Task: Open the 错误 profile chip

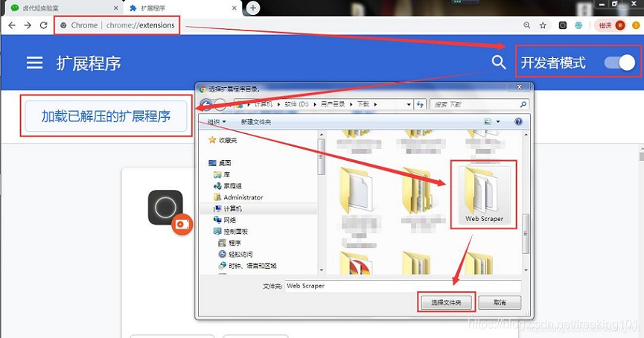Action: point(610,25)
